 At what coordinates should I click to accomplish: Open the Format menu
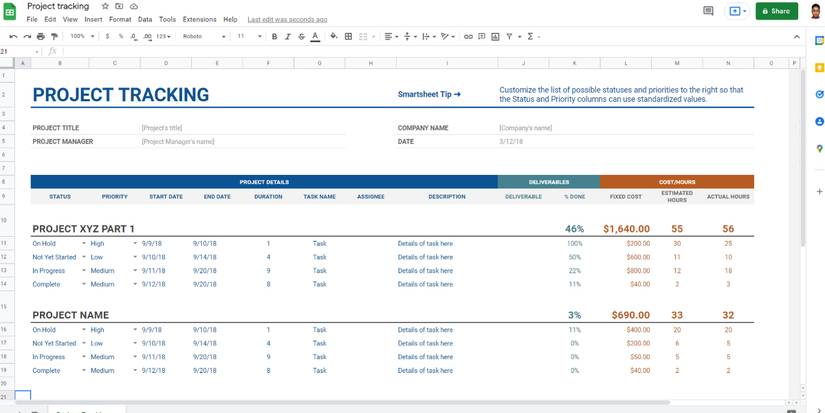click(120, 19)
